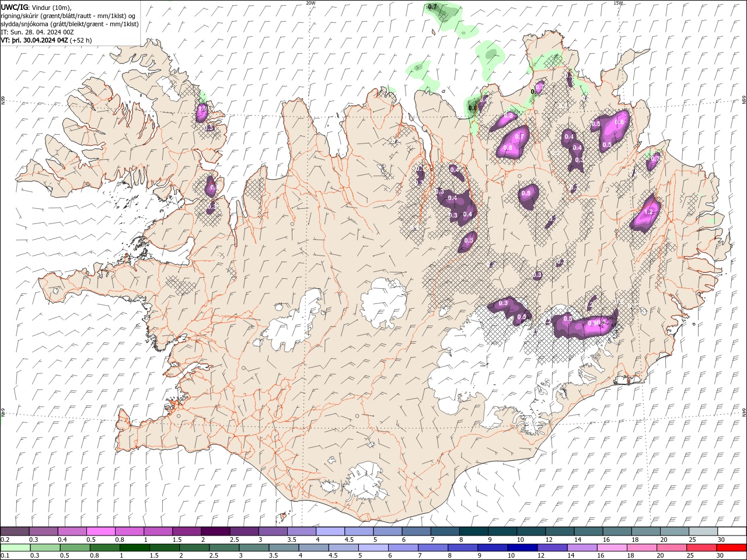Pick the dark purple 2 snow legend swatch

pos(215,531)
